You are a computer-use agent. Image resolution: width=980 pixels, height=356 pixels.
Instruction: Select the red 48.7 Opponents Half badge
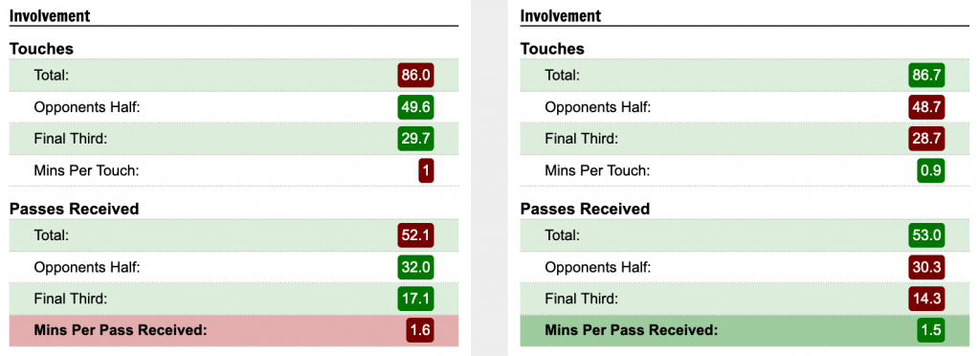926,107
